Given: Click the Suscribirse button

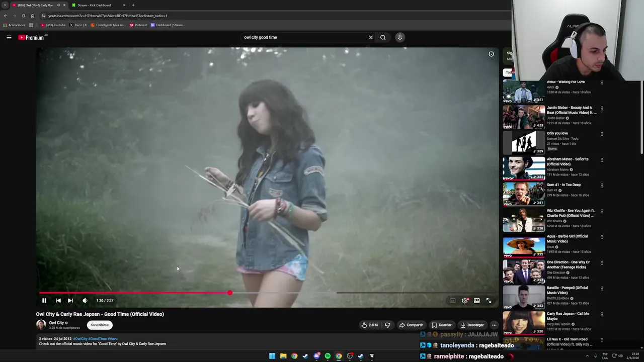Looking at the screenshot, I should pos(100,325).
